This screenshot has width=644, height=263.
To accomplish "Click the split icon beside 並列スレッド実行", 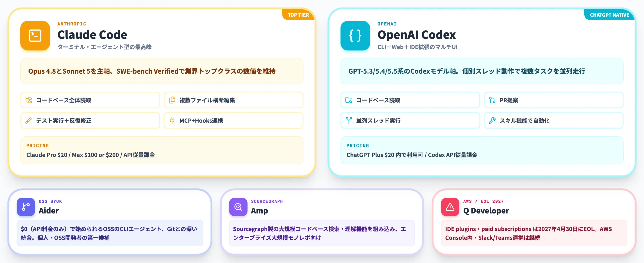I will coord(349,120).
